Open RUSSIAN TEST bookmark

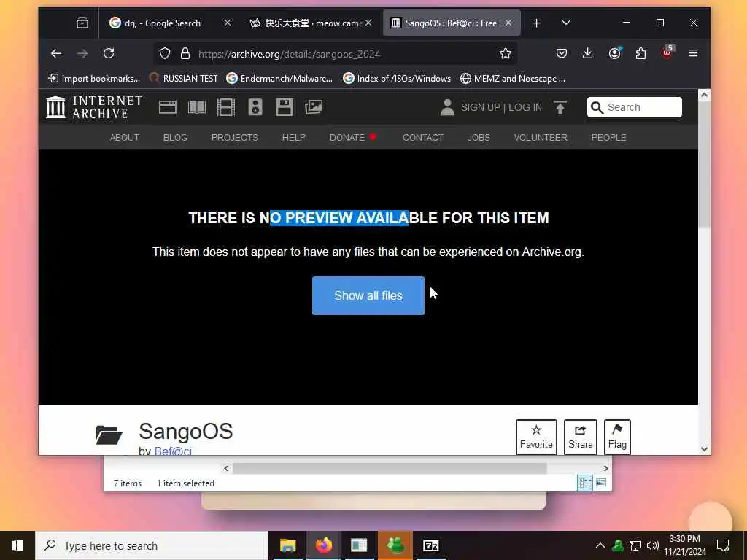click(x=183, y=79)
